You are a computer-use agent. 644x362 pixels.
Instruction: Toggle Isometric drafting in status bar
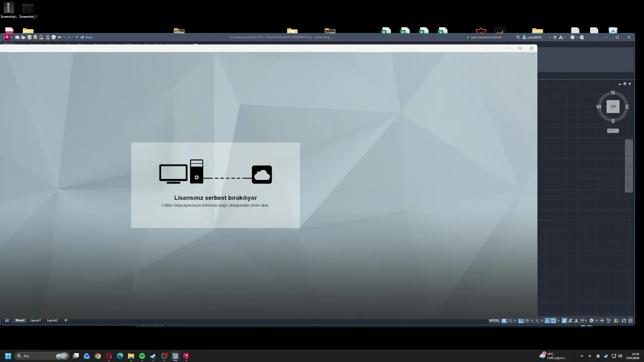click(537, 321)
